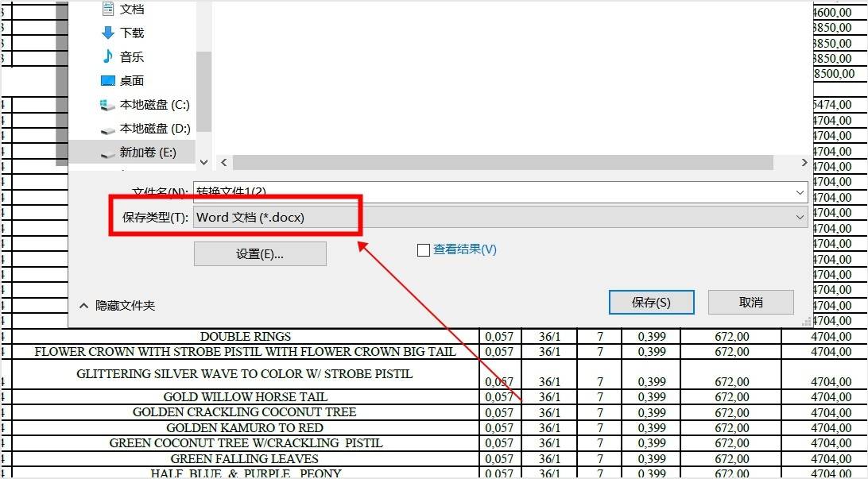The image size is (868, 479).
Task: Click the 保存(S) save button
Action: (x=652, y=302)
